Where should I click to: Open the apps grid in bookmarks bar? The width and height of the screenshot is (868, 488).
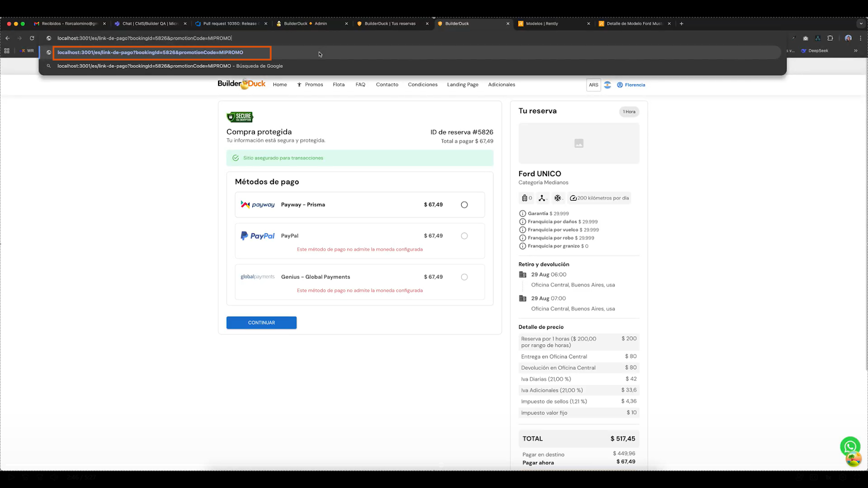7,50
